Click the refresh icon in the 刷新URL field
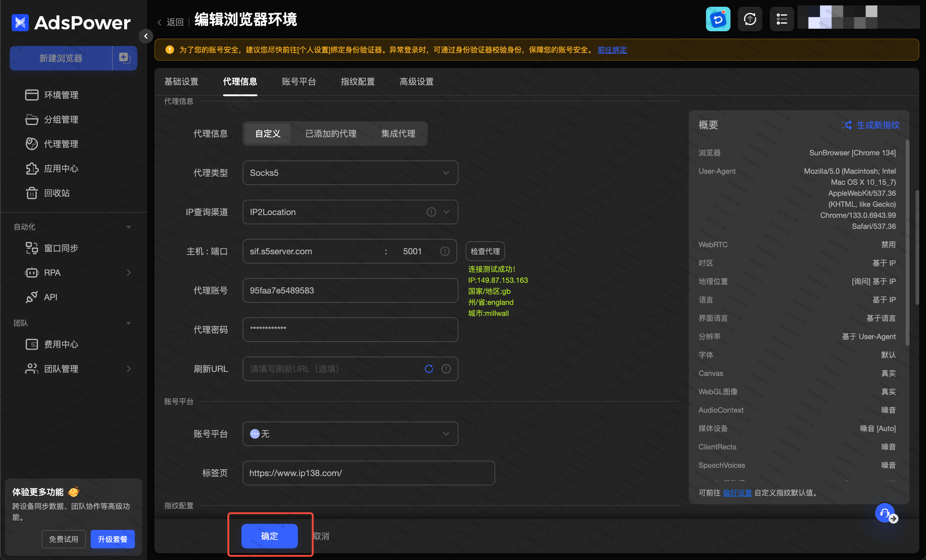 429,369
